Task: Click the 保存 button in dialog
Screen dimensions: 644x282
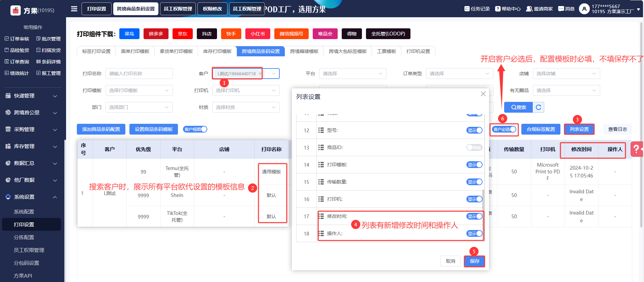Action: [x=474, y=261]
